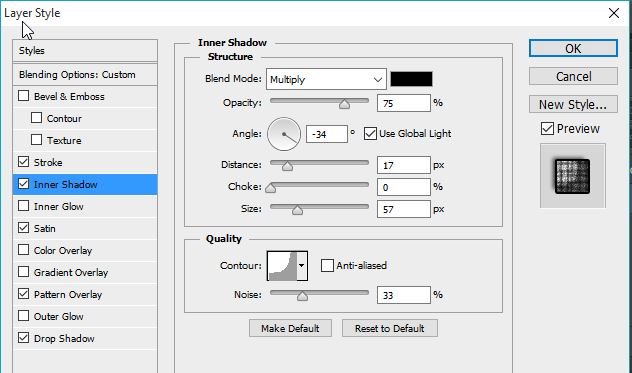
Task: Open the New Style dialog
Action: tap(573, 104)
